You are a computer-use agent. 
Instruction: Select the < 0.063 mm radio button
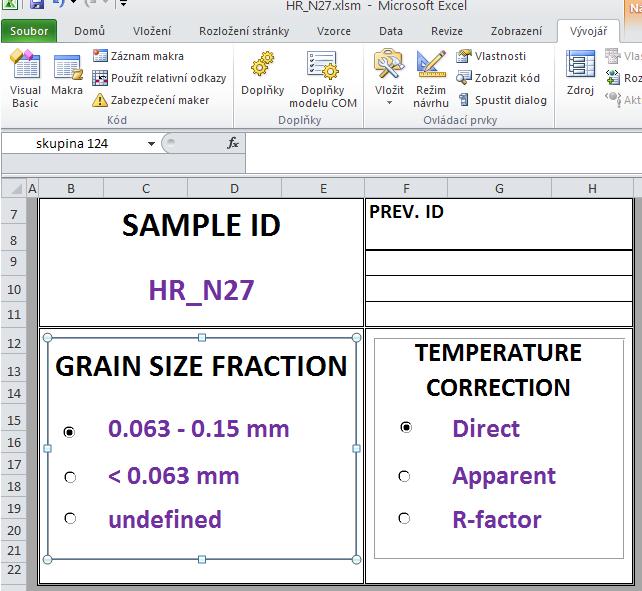pyautogui.click(x=70, y=477)
